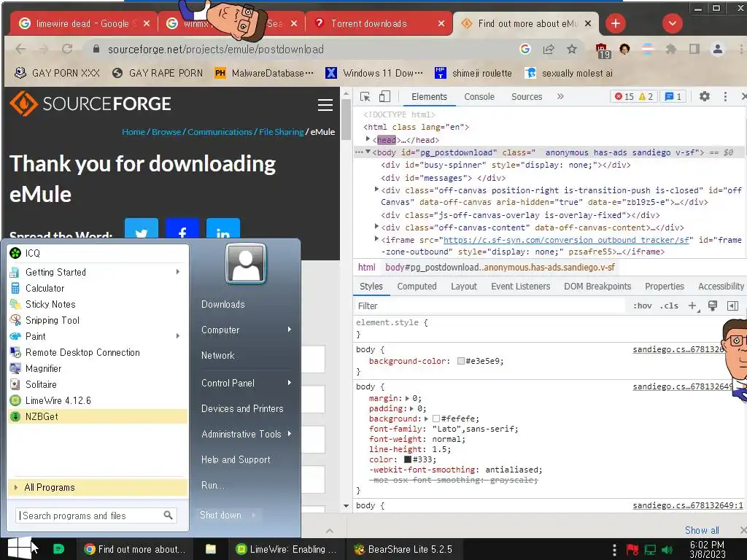Click the File Sharing breadcrumb link
This screenshot has height=560, width=747.
click(281, 132)
